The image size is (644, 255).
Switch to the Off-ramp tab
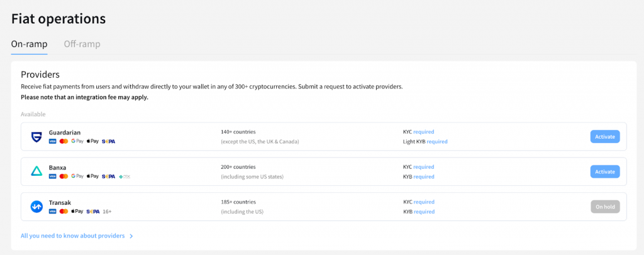click(82, 44)
